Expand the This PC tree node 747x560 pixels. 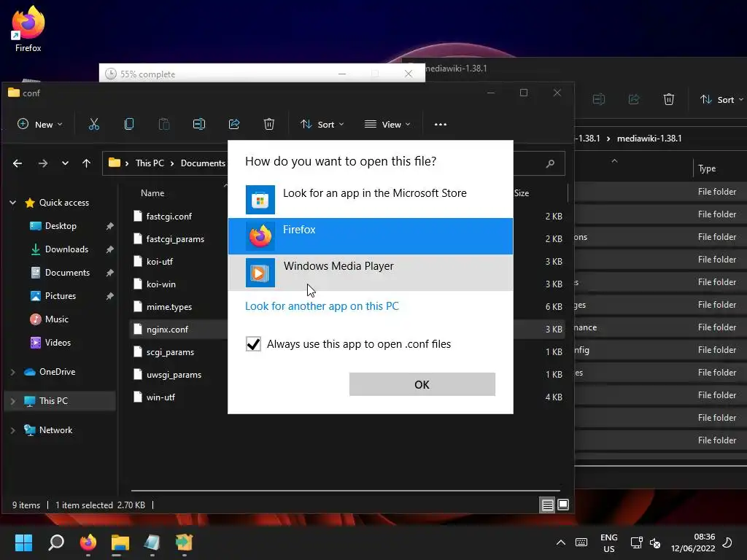[13, 401]
